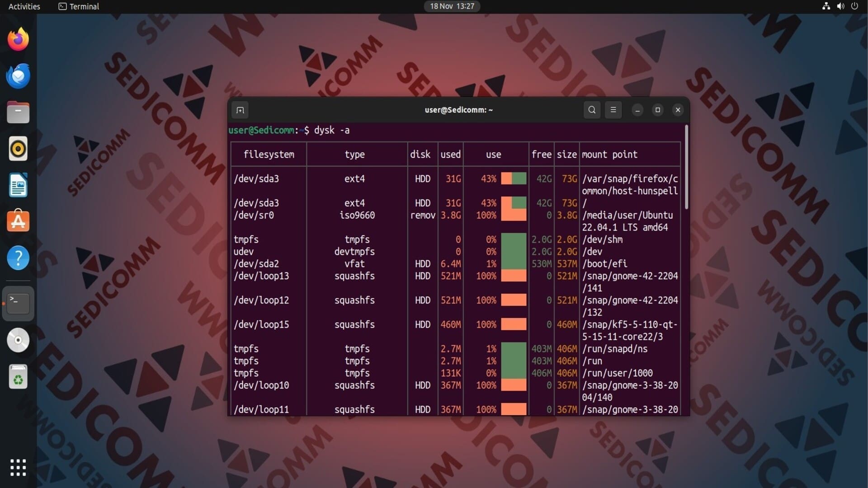The height and width of the screenshot is (488, 868).
Task: Click the /dev/sda2 filesystem entry
Action: [256, 264]
